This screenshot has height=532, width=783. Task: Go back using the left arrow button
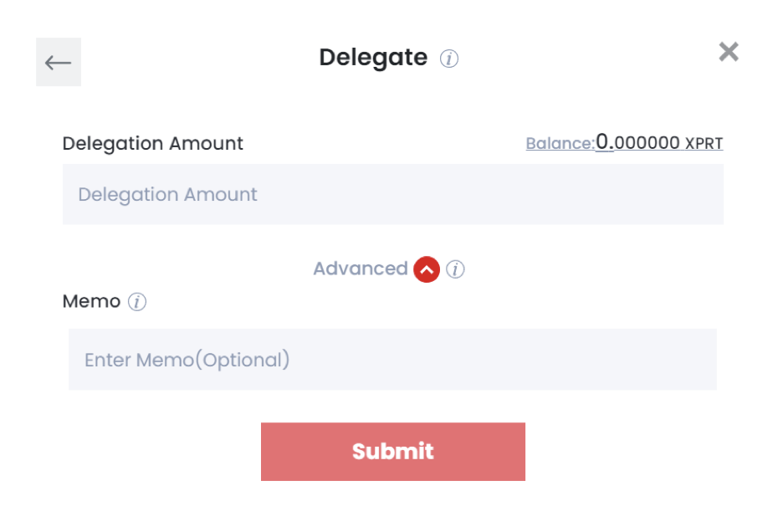[59, 62]
